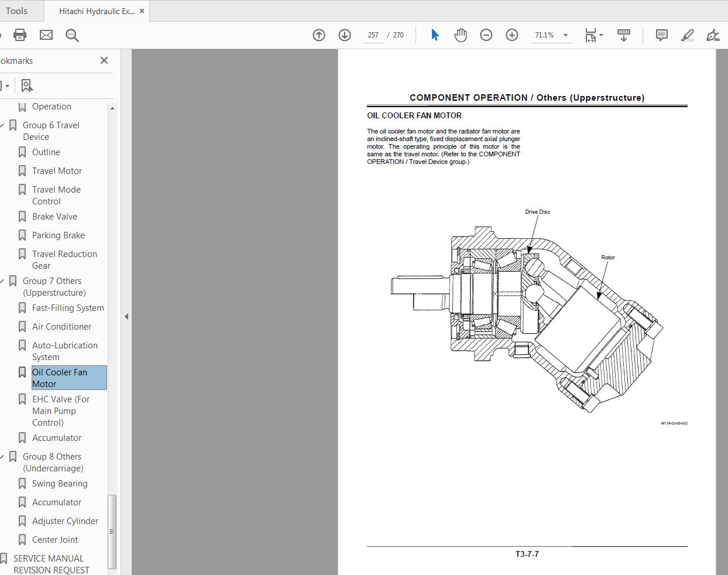Select the text Highlight tool

pos(687,35)
